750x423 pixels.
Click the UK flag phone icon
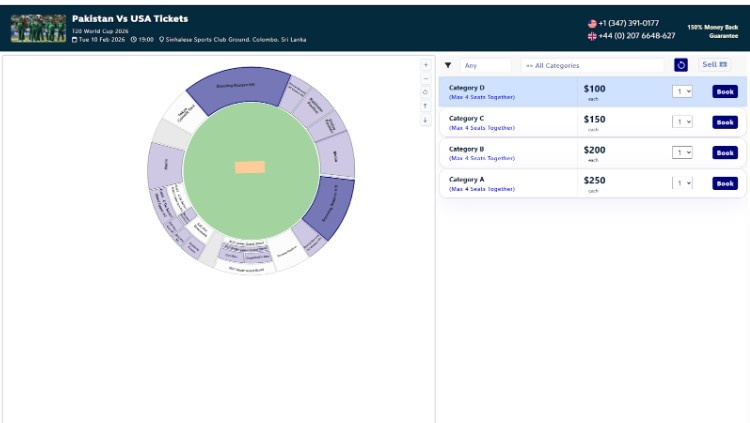click(x=592, y=36)
